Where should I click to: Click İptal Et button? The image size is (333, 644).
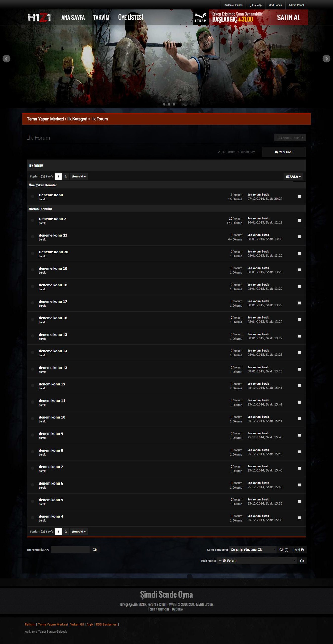coord(299,550)
